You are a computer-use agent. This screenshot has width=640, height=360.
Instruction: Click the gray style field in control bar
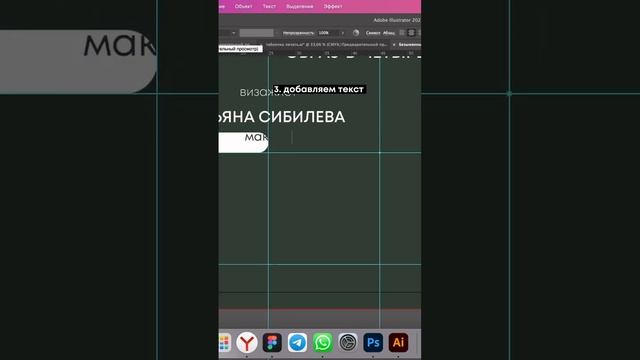(x=256, y=33)
